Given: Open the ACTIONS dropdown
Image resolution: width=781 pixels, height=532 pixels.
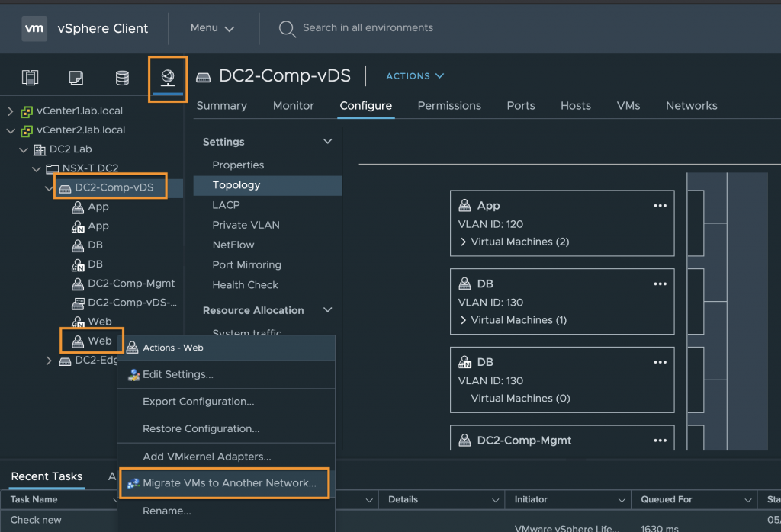Looking at the screenshot, I should tap(415, 76).
